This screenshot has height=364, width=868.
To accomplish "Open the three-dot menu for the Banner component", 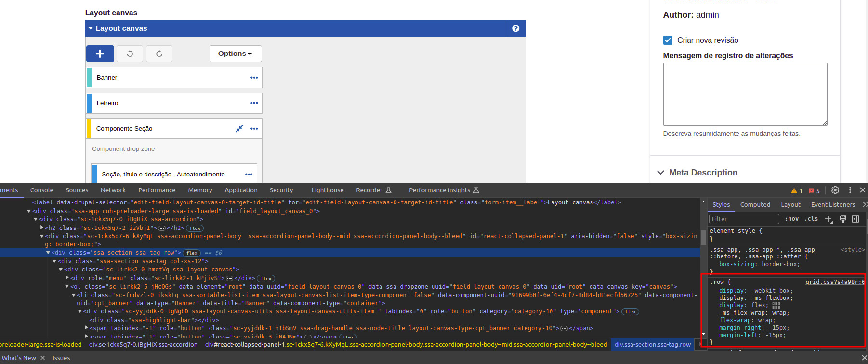I will (x=254, y=78).
